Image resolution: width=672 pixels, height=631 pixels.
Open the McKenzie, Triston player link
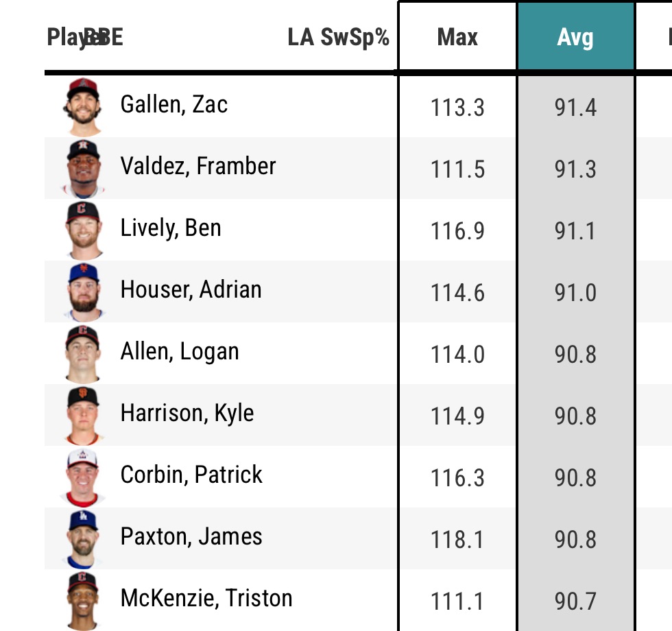click(206, 599)
